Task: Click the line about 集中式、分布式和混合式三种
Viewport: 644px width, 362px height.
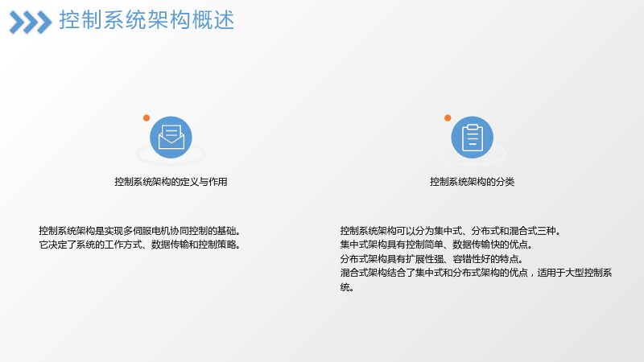Action: (x=451, y=231)
